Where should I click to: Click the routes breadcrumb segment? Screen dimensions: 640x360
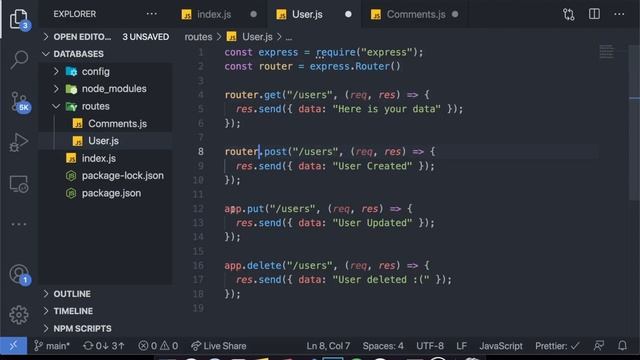(198, 37)
